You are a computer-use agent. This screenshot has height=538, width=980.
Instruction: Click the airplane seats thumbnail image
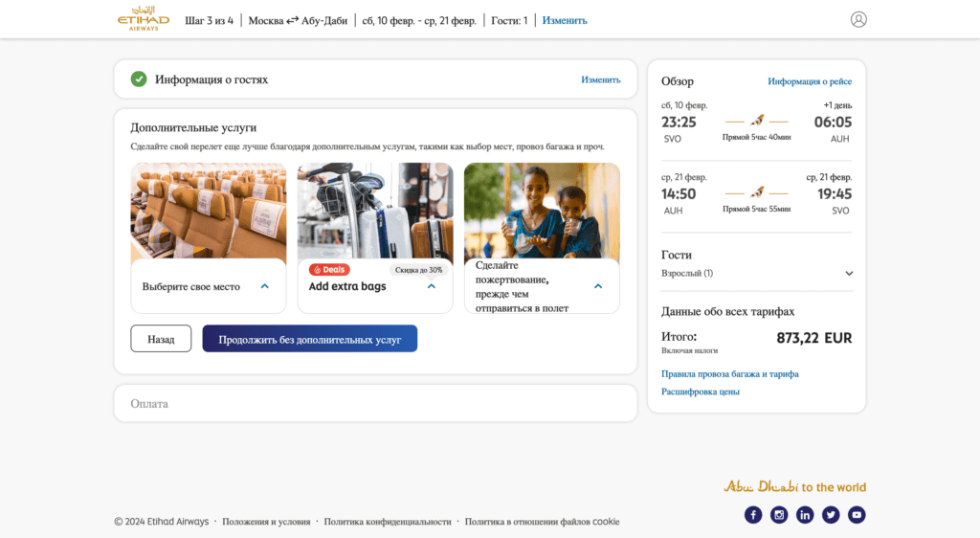208,211
